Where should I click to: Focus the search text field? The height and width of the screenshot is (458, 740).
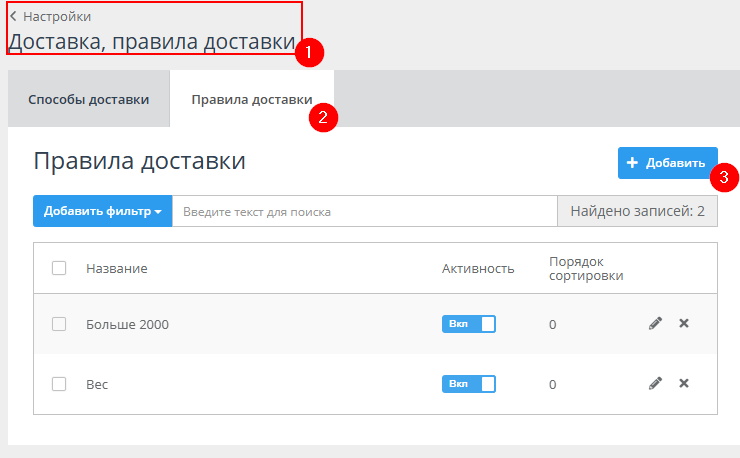pyautogui.click(x=364, y=212)
